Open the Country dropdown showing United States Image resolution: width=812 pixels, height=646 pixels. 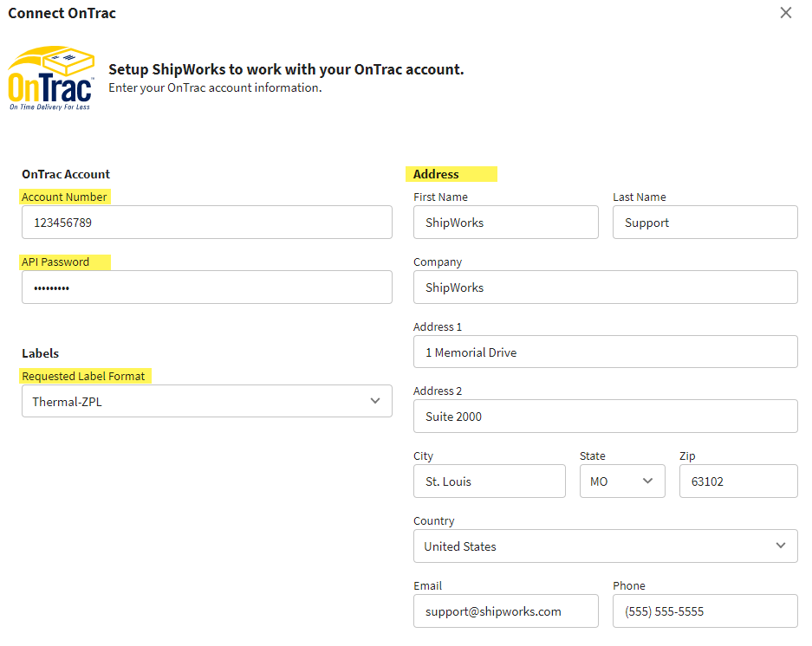tap(606, 546)
